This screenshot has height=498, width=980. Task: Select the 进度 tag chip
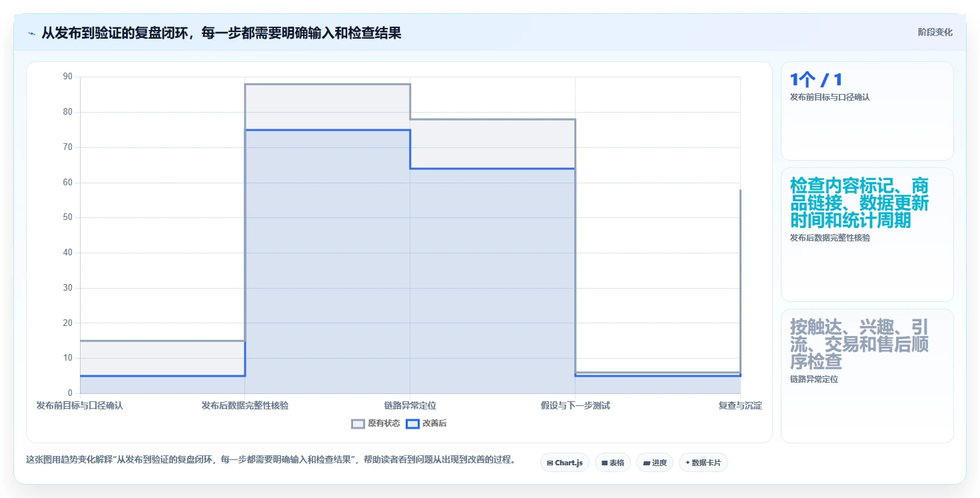coord(655,463)
